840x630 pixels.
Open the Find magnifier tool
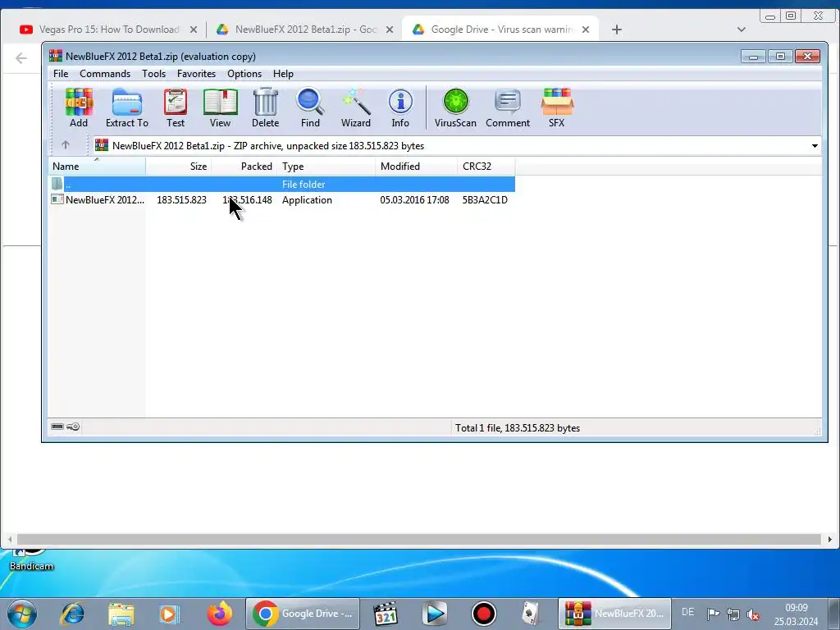point(310,107)
